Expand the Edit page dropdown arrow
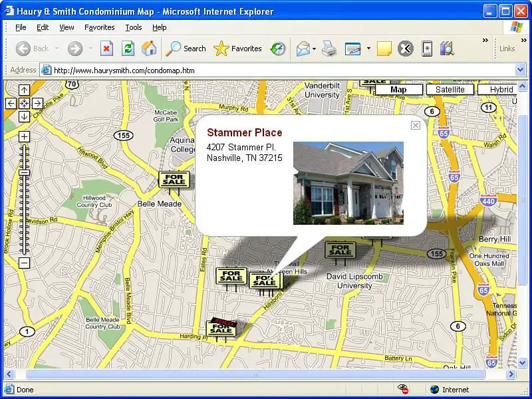Viewport: 532px width, 399px height. (x=368, y=49)
